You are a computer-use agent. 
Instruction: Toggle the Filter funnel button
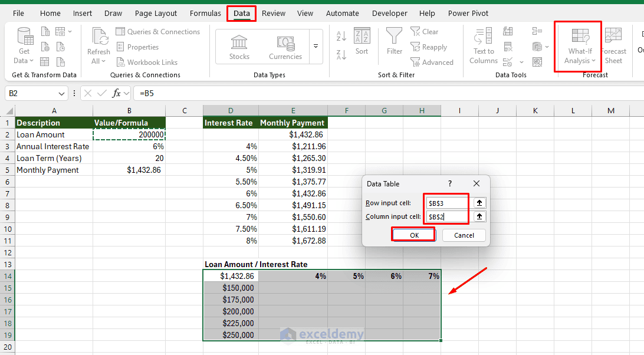pyautogui.click(x=395, y=41)
